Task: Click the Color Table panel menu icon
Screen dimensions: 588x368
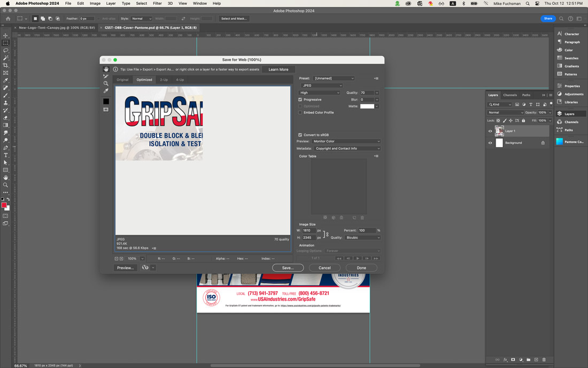Action: [x=376, y=156]
